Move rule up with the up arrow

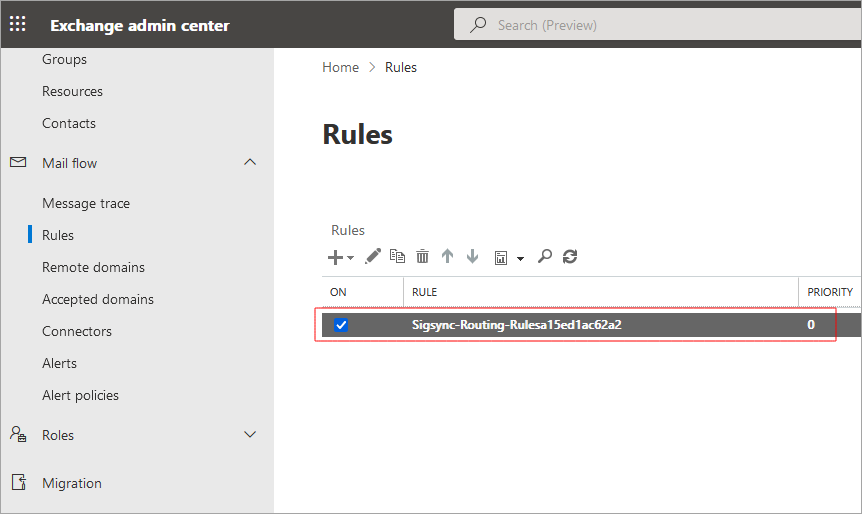(x=447, y=256)
